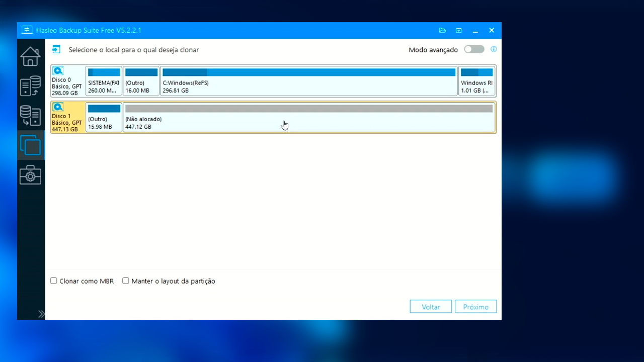Viewport: 644px width, 362px height.
Task: Click the clone destination icon beside the header text
Action: (56, 49)
